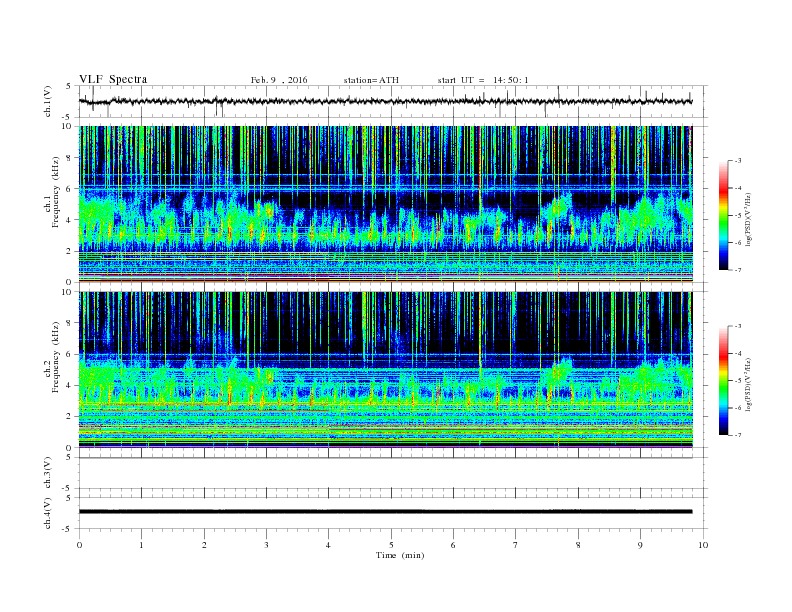This screenshot has width=792, height=612.
Task: Click the lower "log(PSD)(V²/Hz)" colorbar label
Action: [748, 384]
